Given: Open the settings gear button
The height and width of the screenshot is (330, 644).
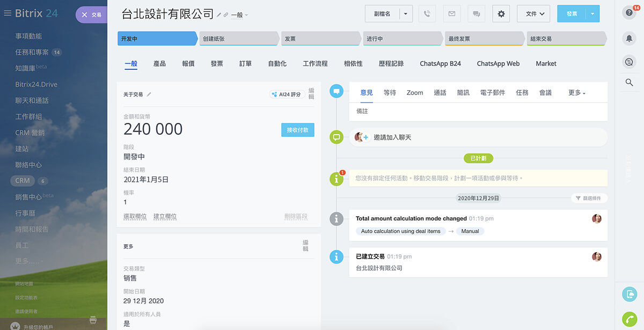Looking at the screenshot, I should (x=501, y=14).
